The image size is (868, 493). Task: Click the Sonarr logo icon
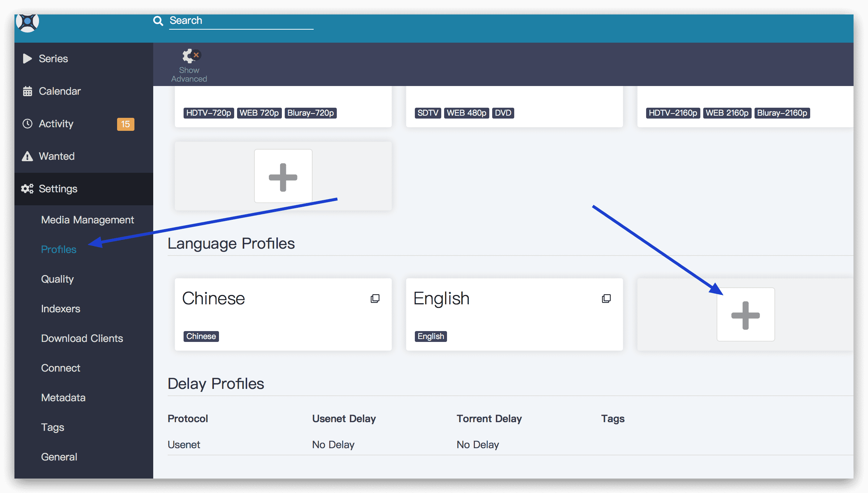click(x=27, y=22)
